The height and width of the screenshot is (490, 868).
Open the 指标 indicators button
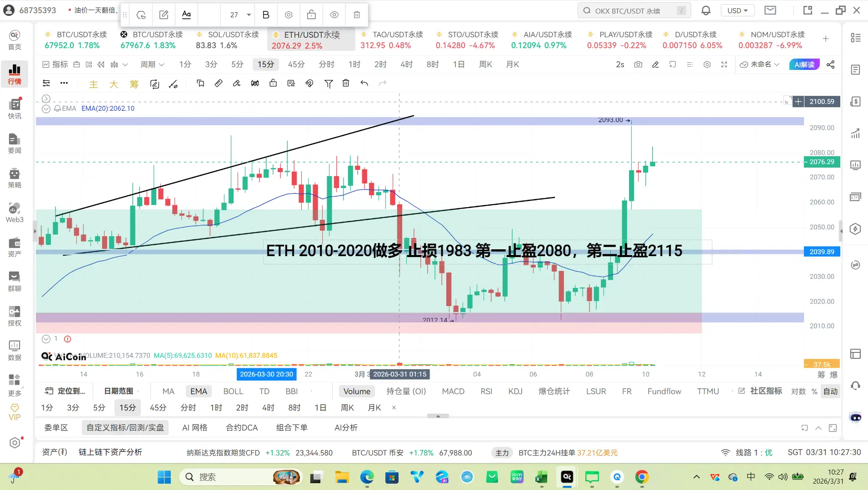(55, 64)
